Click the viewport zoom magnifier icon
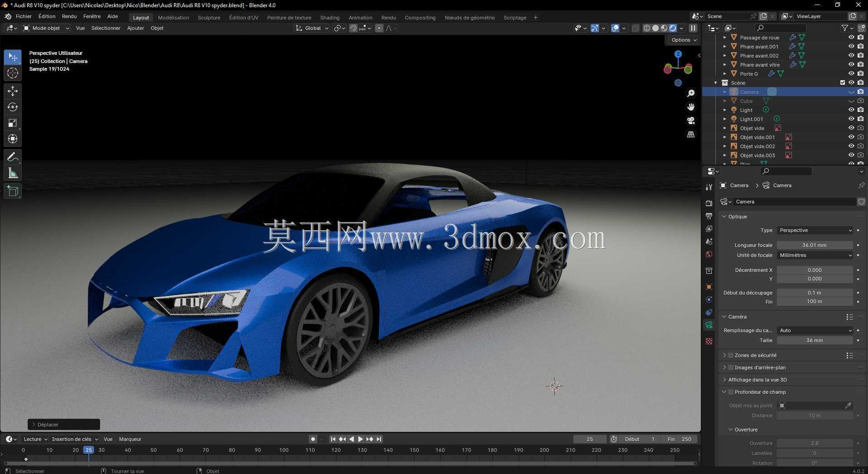868x474 pixels. pyautogui.click(x=691, y=93)
